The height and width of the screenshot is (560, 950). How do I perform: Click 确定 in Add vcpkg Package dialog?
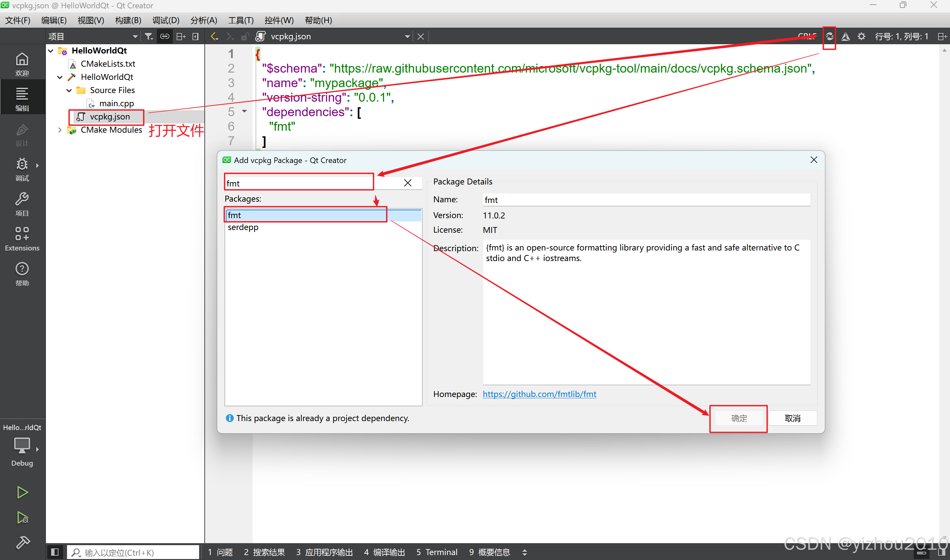pos(739,418)
